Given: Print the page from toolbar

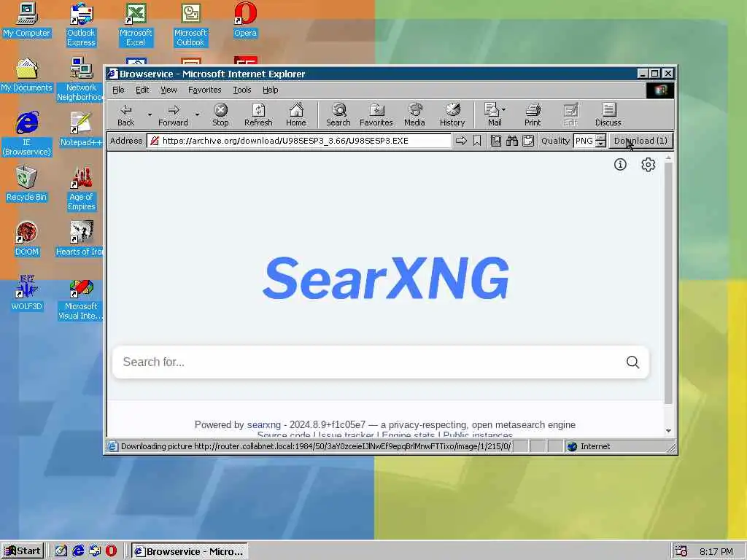Looking at the screenshot, I should [533, 114].
